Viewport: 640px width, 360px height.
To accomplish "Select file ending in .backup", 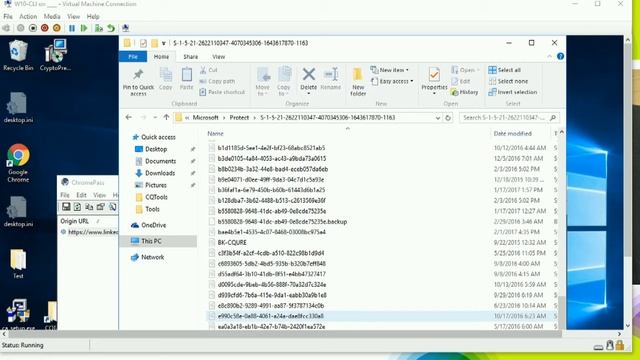I will coord(282,222).
